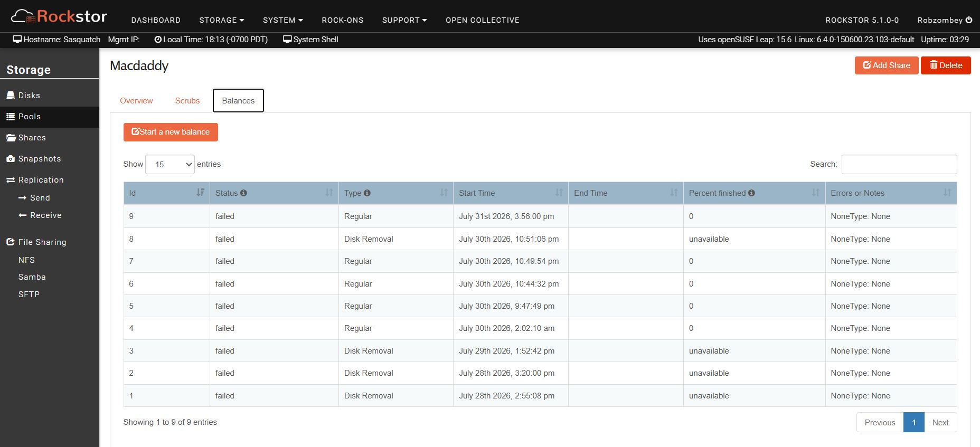Click the ROCKSTOR 5.1.0-0 version link

tap(862, 20)
